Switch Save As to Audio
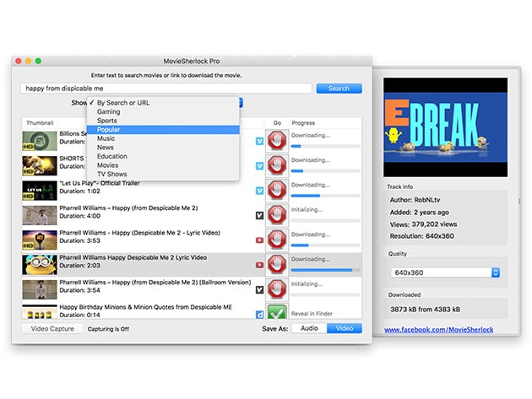The width and height of the screenshot is (532, 399). coord(309,328)
